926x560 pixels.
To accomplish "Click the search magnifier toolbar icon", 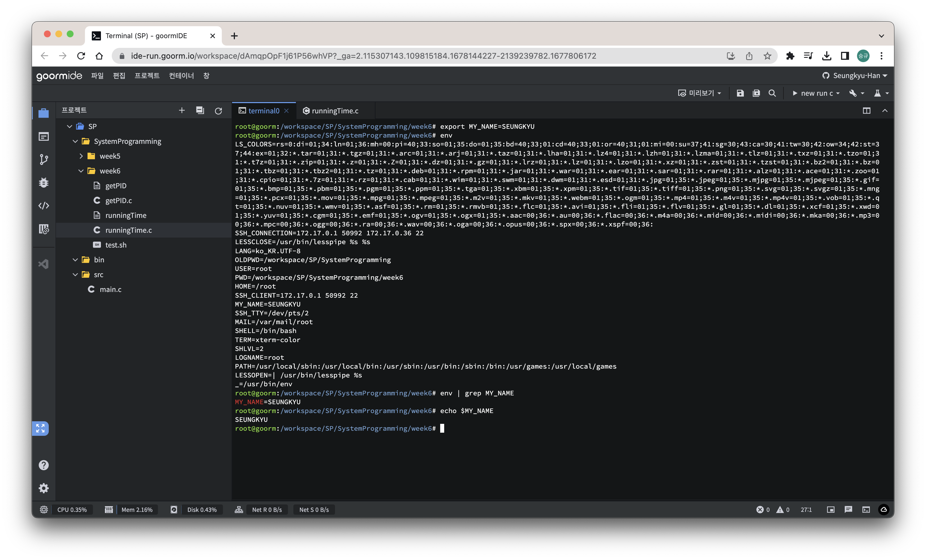I will tap(772, 93).
